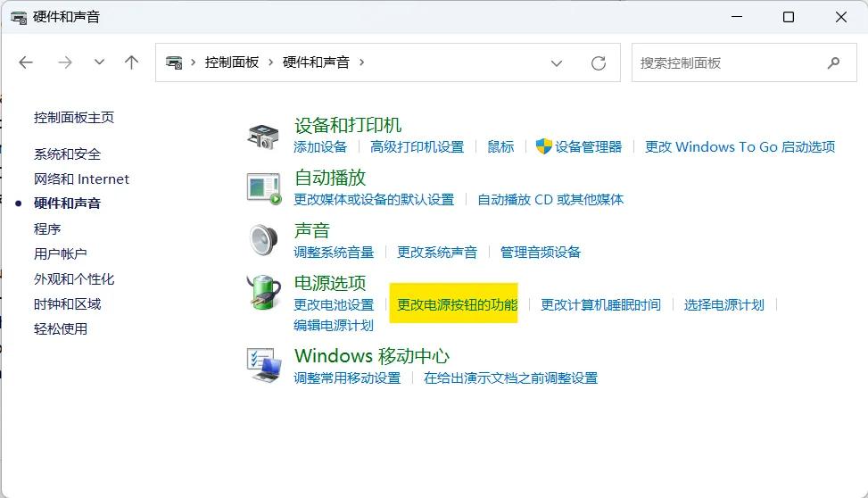868x498 pixels.
Task: Close the 硬件和声音 window
Action: pyautogui.click(x=841, y=17)
